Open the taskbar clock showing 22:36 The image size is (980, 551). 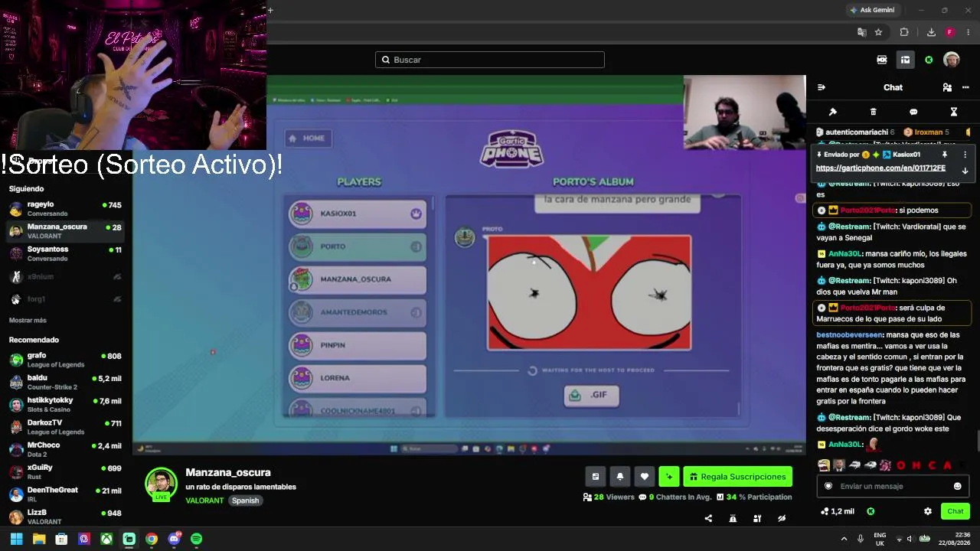(x=955, y=539)
